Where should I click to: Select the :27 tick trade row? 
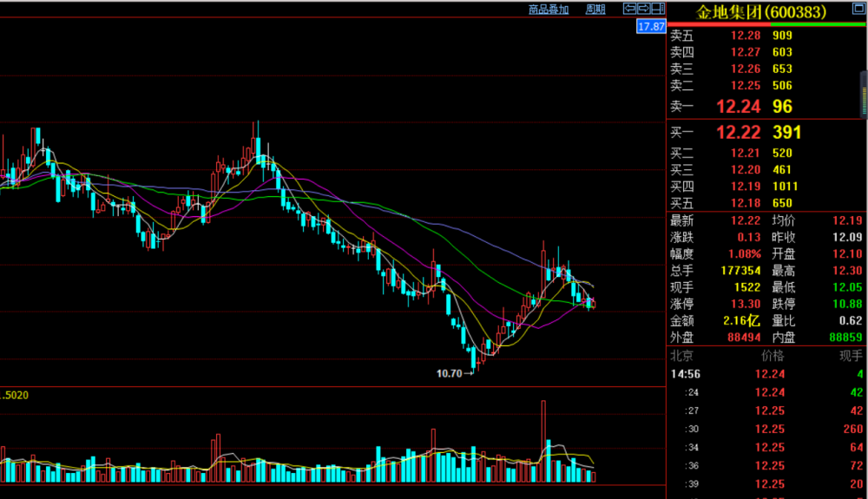(x=766, y=410)
